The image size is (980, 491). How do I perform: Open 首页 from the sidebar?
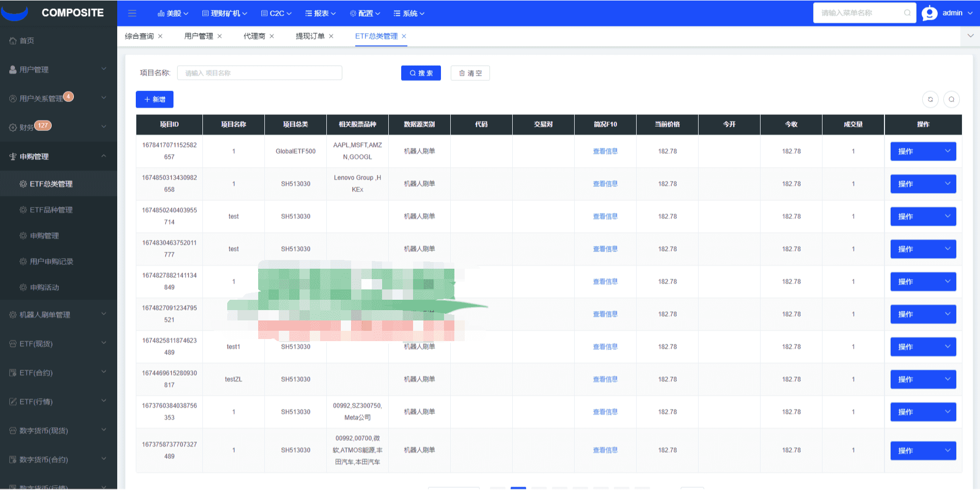coord(27,41)
